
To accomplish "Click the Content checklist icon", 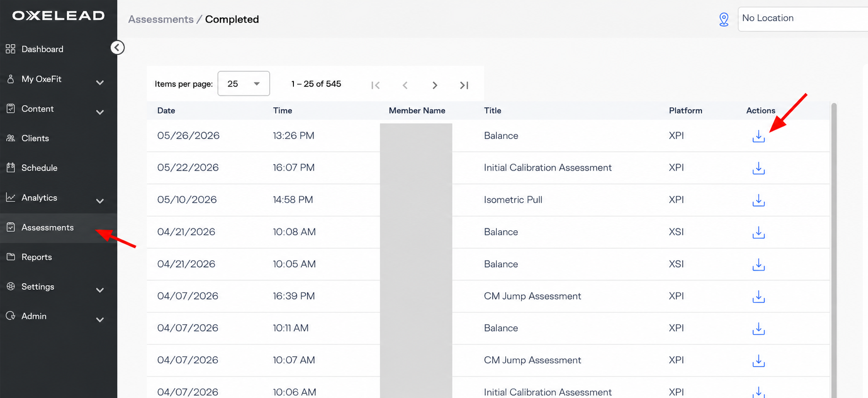I will coord(10,108).
